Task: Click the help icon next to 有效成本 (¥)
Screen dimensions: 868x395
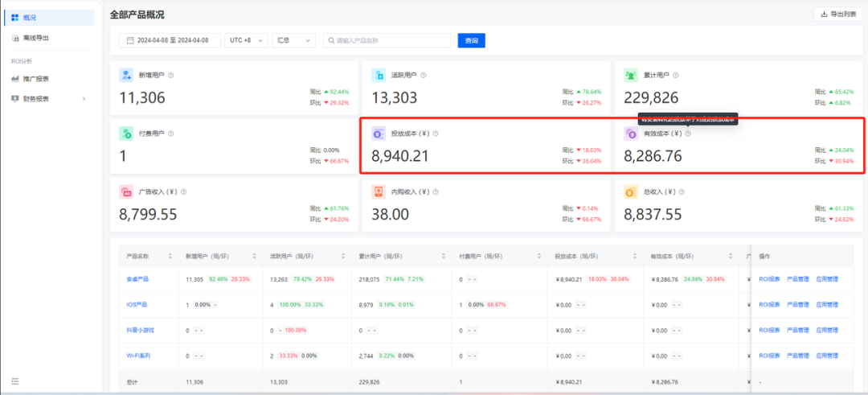Action: pos(688,134)
